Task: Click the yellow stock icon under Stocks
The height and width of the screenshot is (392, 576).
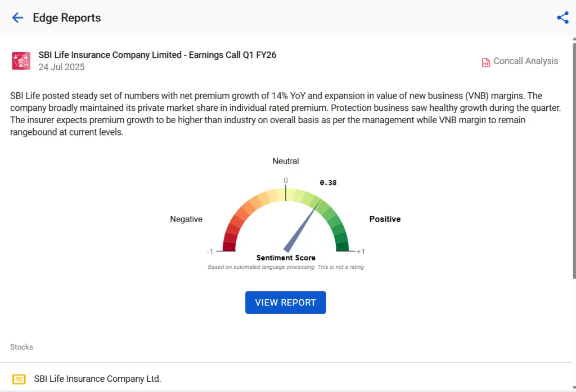Action: pos(19,379)
